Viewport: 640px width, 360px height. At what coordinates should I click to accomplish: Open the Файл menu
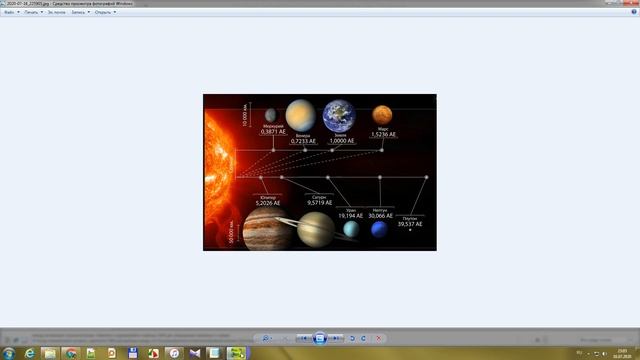coord(11,12)
